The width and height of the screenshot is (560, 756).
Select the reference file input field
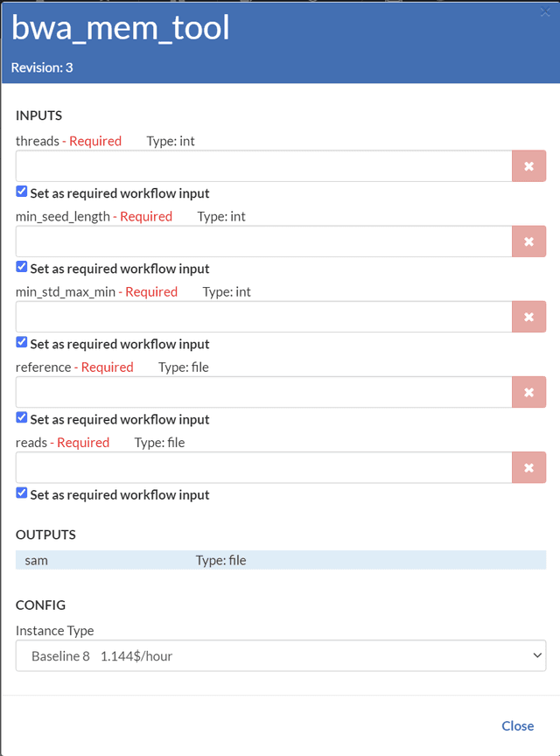(x=263, y=392)
